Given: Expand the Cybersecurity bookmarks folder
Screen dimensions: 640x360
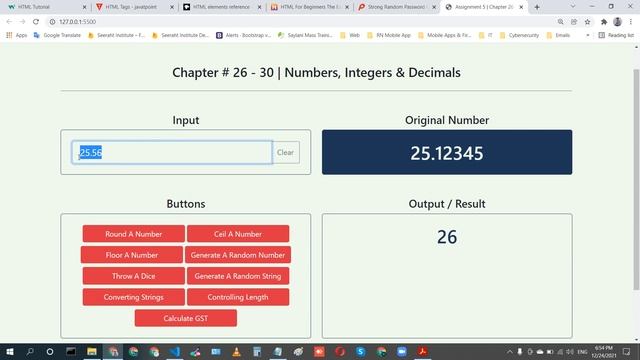Looking at the screenshot, I should point(520,35).
